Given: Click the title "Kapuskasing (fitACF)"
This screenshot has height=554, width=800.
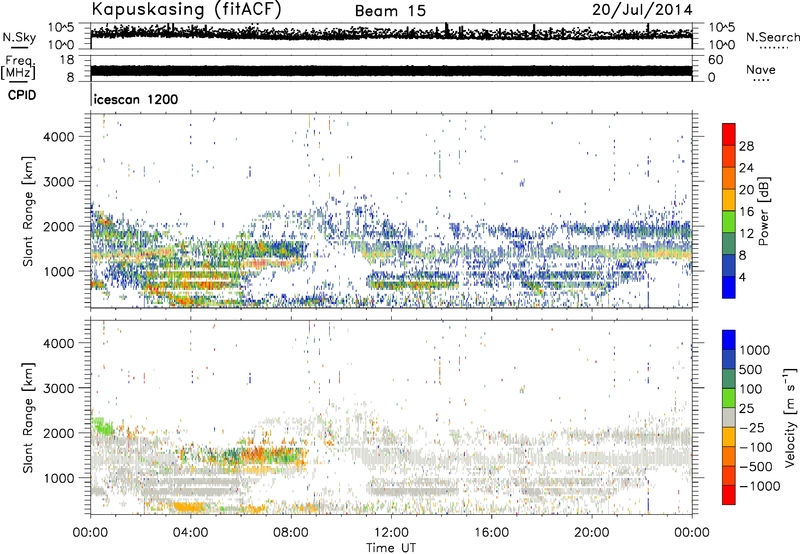Looking at the screenshot, I should click(186, 10).
